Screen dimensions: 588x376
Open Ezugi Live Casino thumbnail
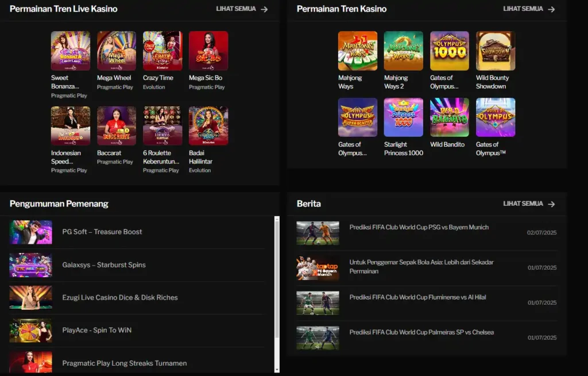(31, 298)
